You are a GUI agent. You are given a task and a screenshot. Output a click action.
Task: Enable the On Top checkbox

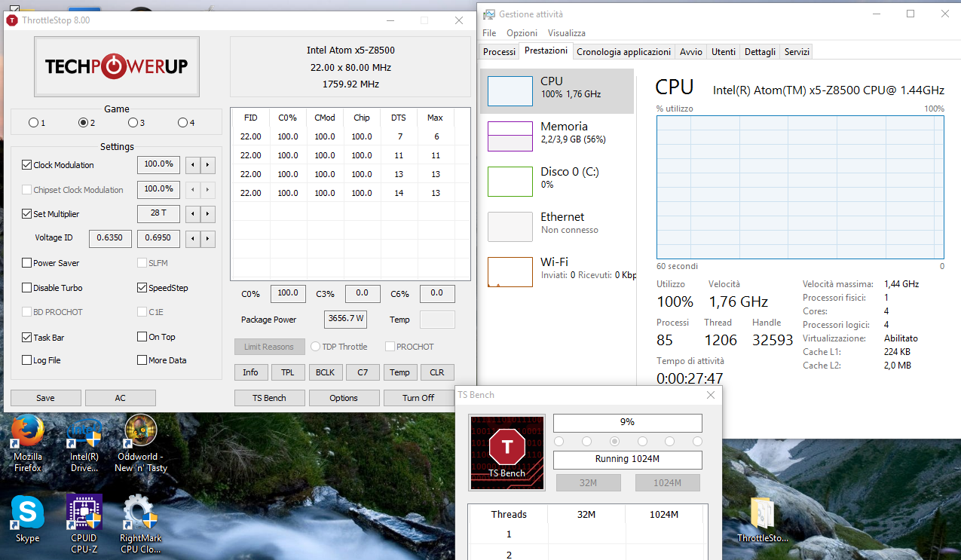pyautogui.click(x=142, y=337)
